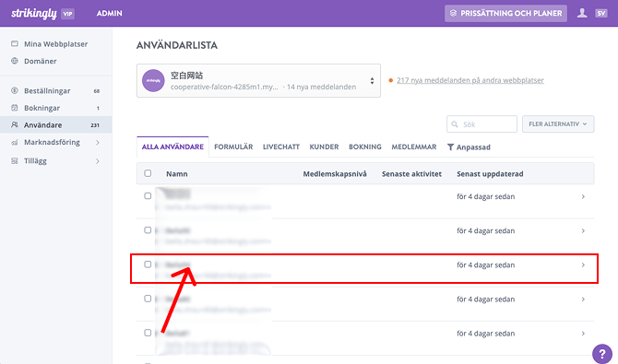Image resolution: width=618 pixels, height=364 pixels.
Task: Expand the Marknadsföring submenu chevron
Action: [x=98, y=143]
